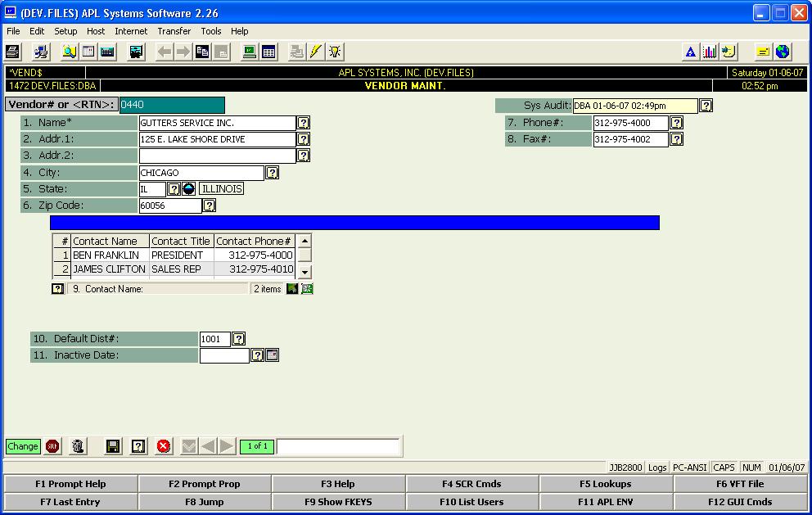Click the yellow note toolbar icon
The height and width of the screenshot is (515, 812).
[763, 52]
